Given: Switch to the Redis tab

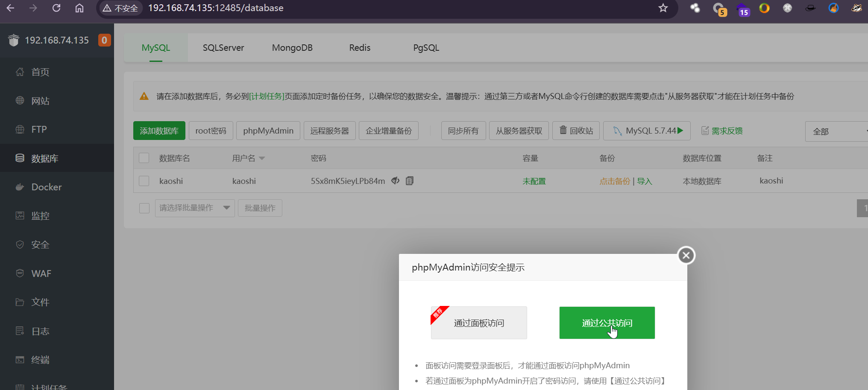Looking at the screenshot, I should pyautogui.click(x=360, y=48).
